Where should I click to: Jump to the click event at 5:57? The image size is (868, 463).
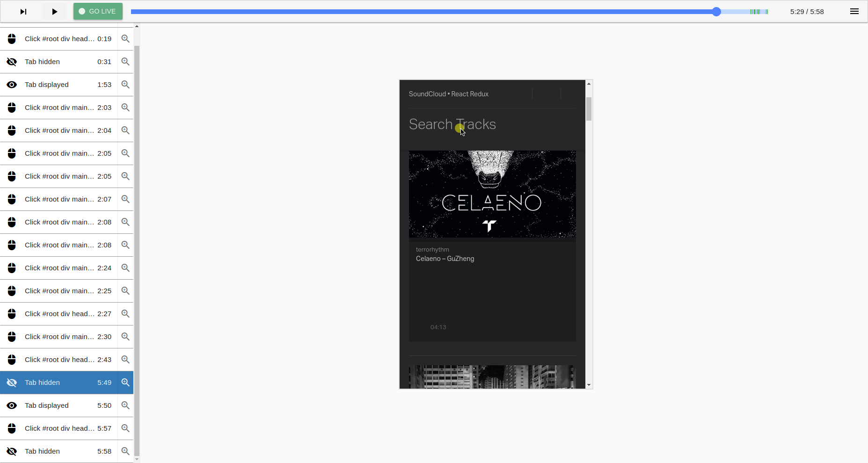click(x=59, y=428)
